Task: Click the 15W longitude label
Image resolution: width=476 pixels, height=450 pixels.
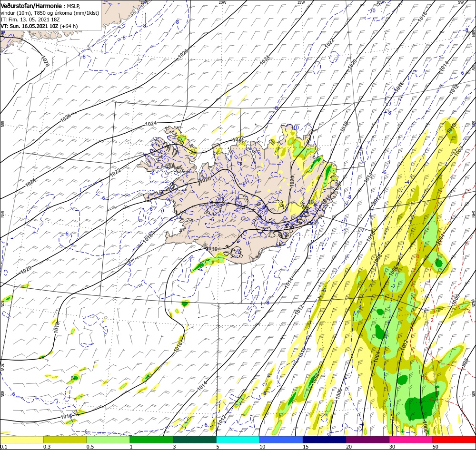Action: [301, 2]
